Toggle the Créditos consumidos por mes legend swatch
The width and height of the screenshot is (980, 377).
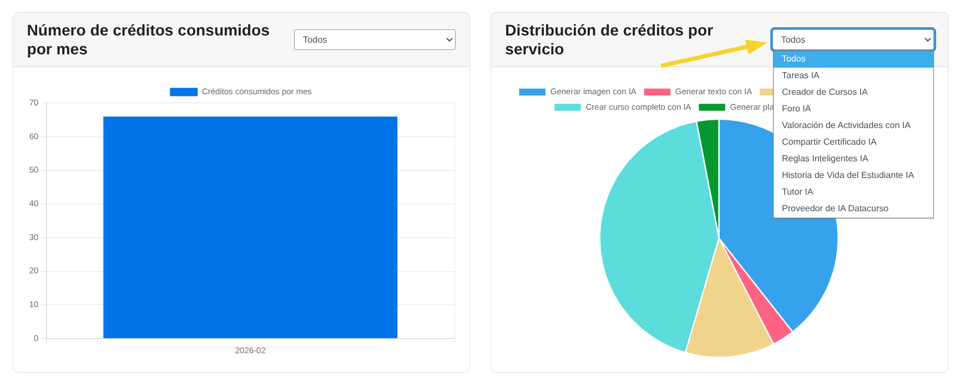point(184,92)
